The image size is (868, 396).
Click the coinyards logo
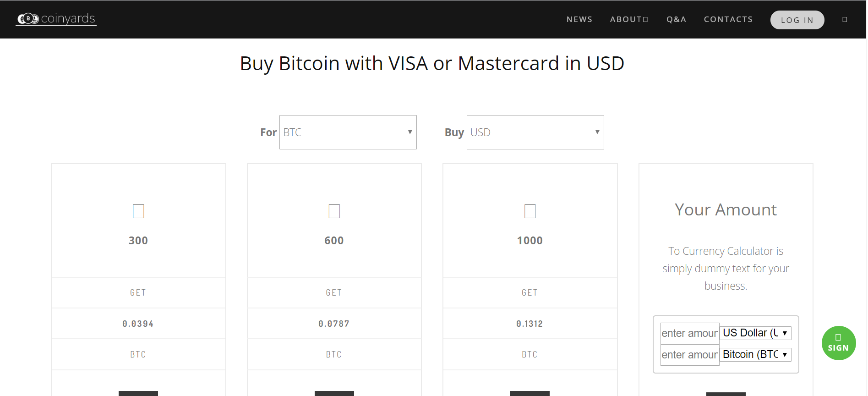coord(56,19)
